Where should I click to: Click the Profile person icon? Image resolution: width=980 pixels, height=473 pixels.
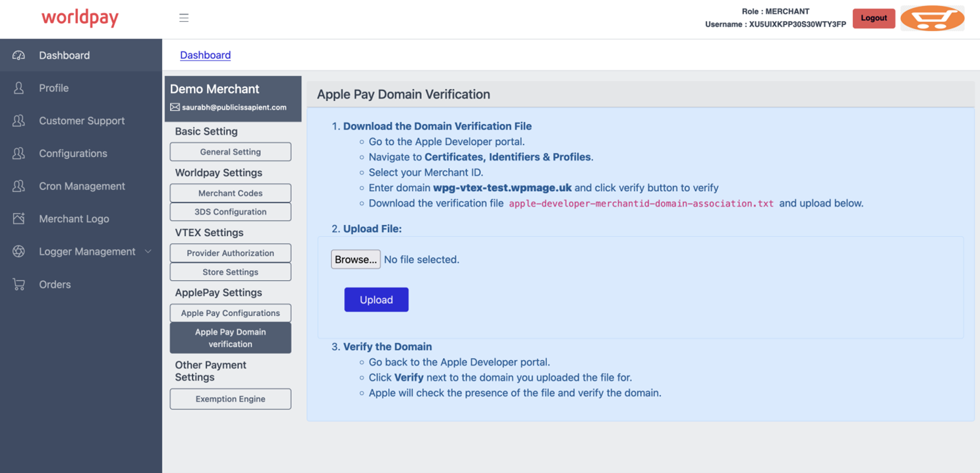[x=18, y=88]
